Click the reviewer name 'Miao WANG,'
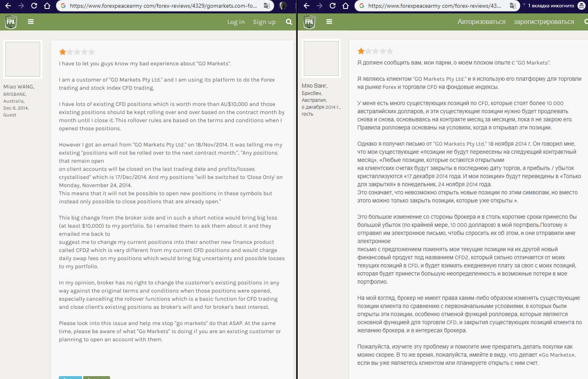Viewport: 588px width, 379px height. pyautogui.click(x=19, y=87)
